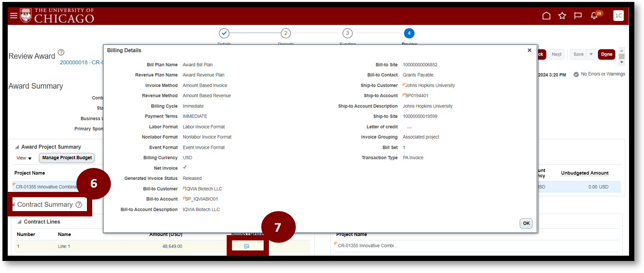Click the disabled Next button
The height and width of the screenshot is (273, 644).
(557, 54)
